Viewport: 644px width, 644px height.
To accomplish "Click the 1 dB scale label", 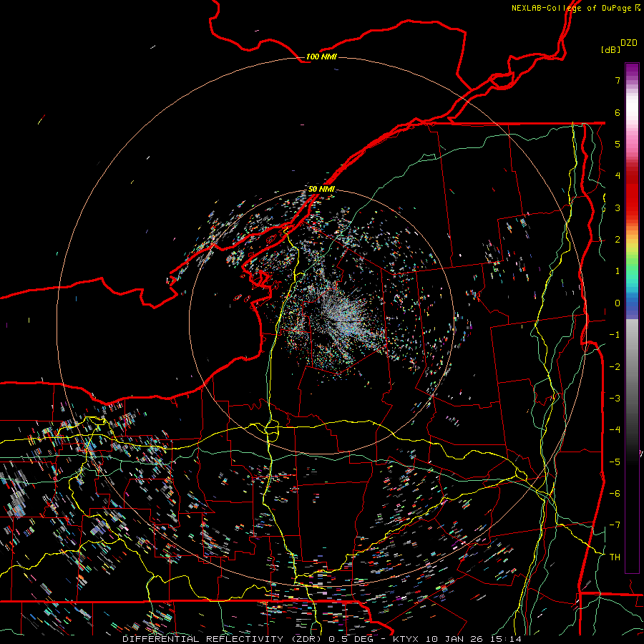I will pyautogui.click(x=618, y=271).
